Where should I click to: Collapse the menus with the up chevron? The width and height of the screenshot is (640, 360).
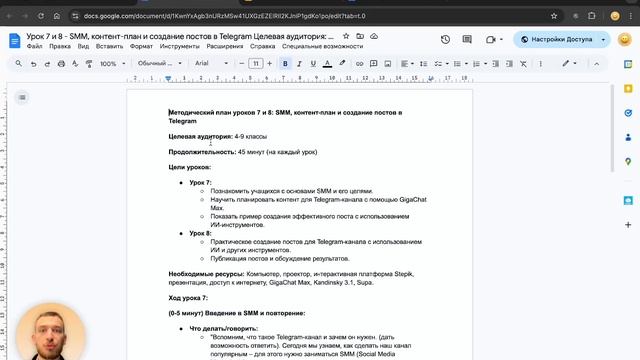click(596, 64)
